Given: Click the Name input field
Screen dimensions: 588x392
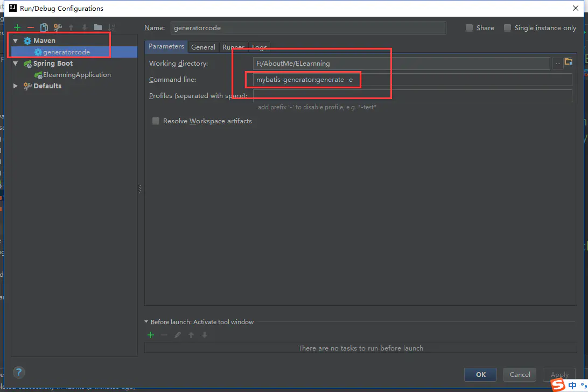Looking at the screenshot, I should pos(308,28).
